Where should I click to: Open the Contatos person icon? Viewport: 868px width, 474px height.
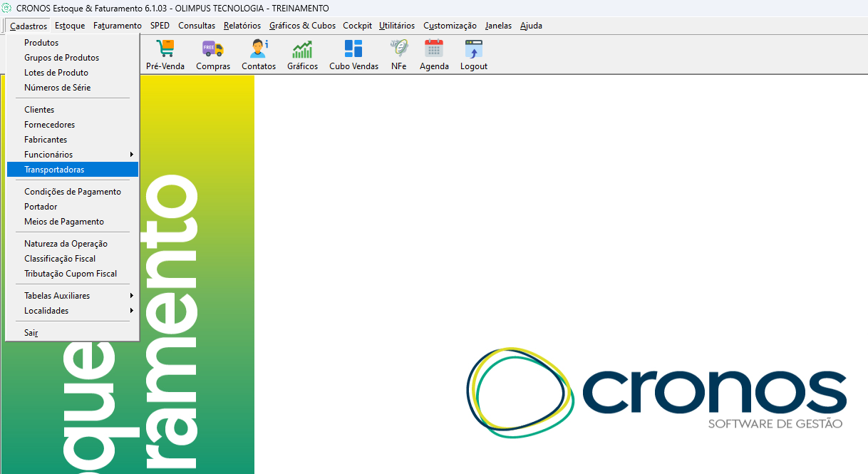tap(259, 48)
